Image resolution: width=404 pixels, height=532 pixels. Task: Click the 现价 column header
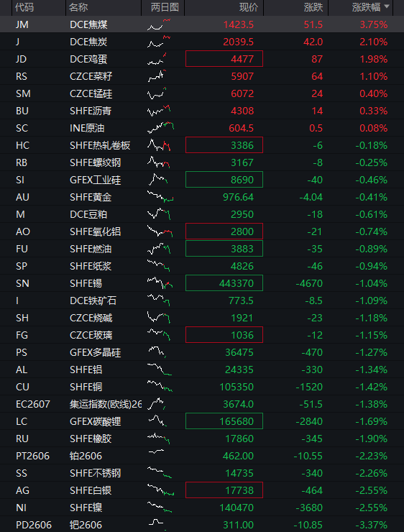pos(249,7)
